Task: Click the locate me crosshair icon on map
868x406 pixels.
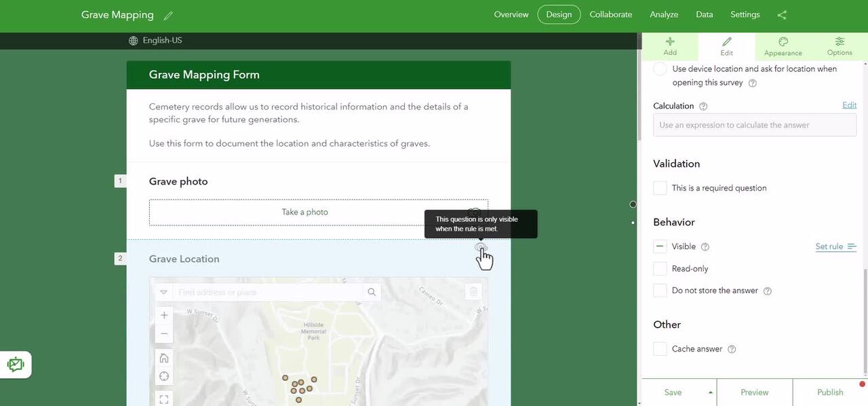Action: 164,376
